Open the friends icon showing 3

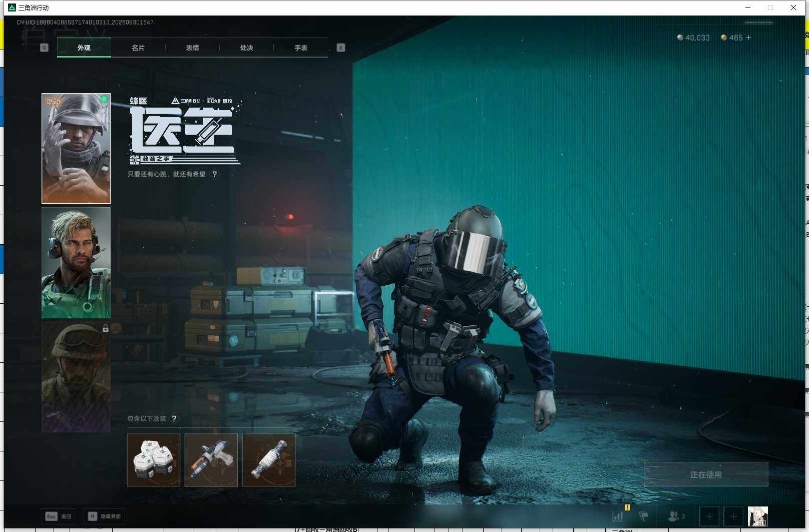[676, 516]
